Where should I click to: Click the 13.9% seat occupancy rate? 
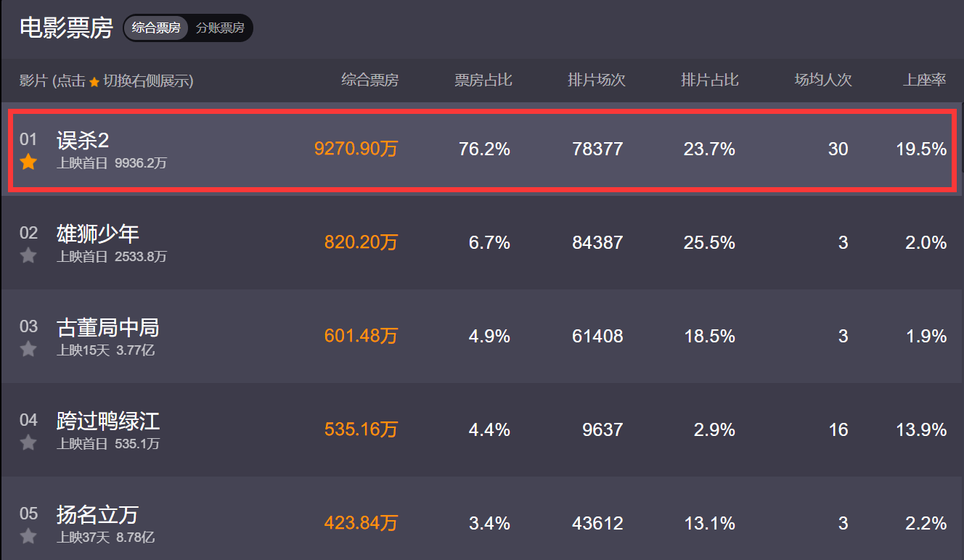(922, 430)
